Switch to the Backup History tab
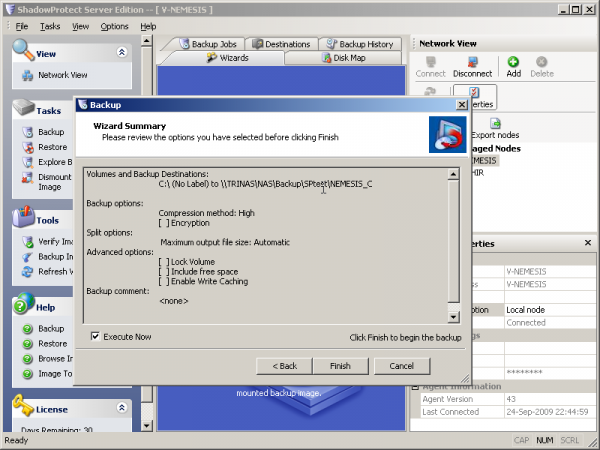Viewport: 600px width, 450px height. pyautogui.click(x=360, y=44)
